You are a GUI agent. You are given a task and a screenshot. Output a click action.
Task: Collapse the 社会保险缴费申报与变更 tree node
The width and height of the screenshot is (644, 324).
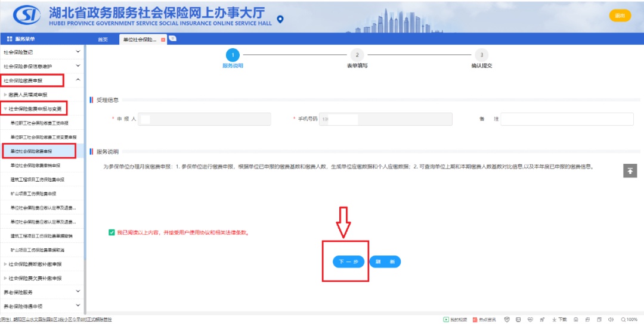pyautogui.click(x=5, y=108)
